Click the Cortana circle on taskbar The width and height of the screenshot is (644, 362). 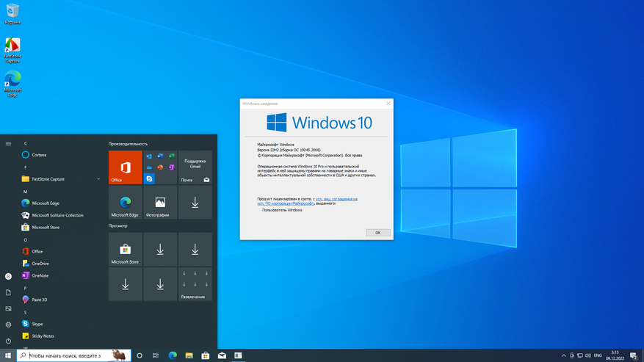[140, 355]
